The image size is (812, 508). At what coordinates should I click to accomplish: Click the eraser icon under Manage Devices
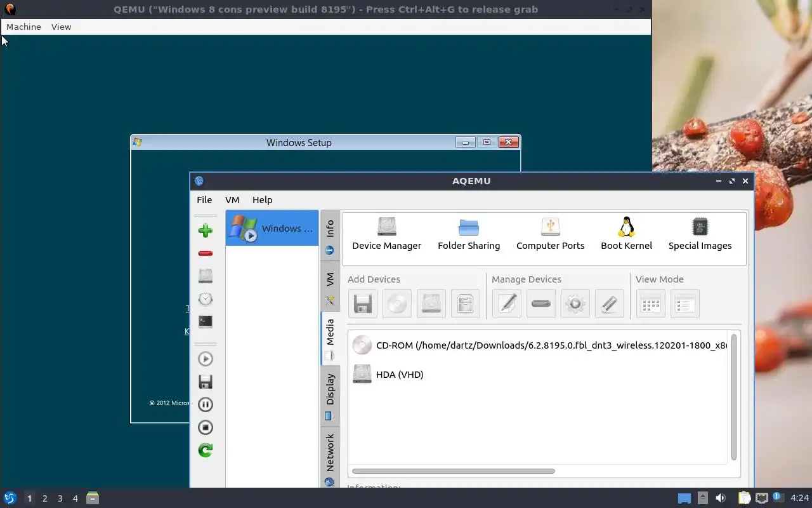pos(609,304)
